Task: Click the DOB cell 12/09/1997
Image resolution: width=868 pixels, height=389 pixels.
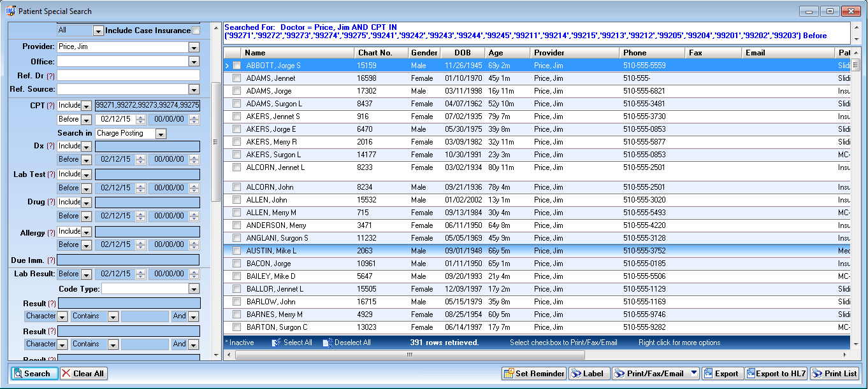Action: tap(462, 289)
